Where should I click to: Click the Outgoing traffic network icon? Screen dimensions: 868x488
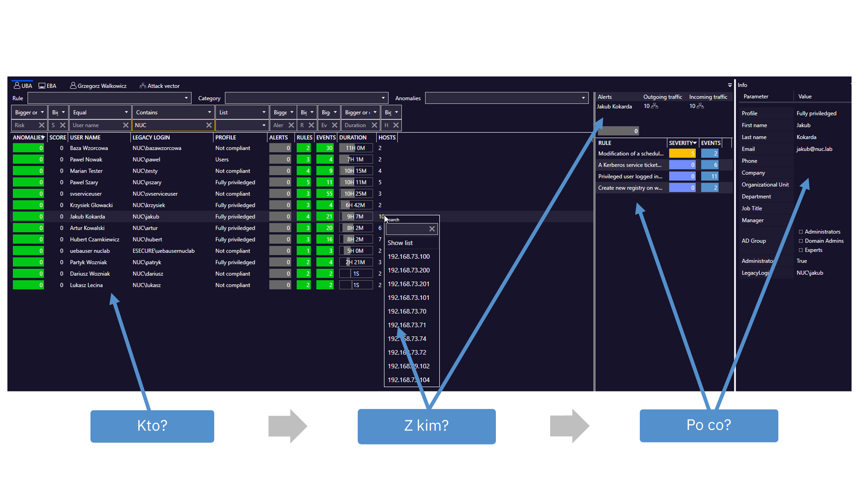655,106
